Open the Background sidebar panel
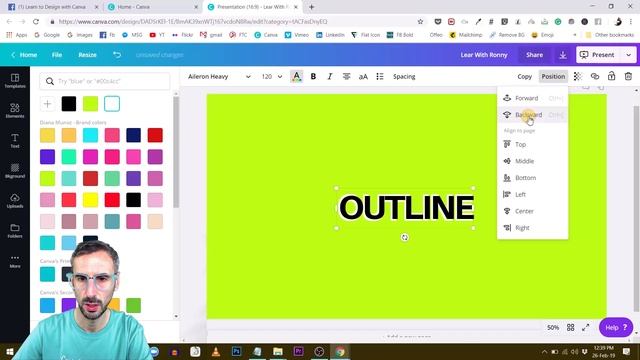 (15, 171)
